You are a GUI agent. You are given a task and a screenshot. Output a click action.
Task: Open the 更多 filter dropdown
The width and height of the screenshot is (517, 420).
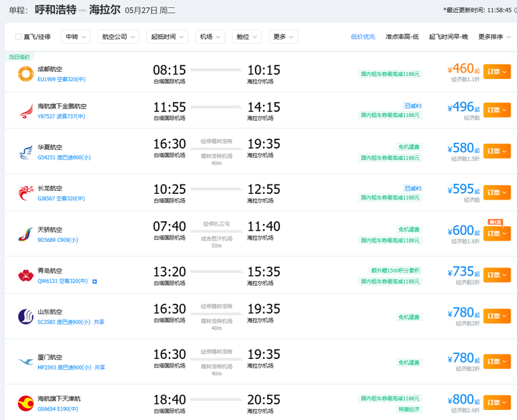point(284,37)
